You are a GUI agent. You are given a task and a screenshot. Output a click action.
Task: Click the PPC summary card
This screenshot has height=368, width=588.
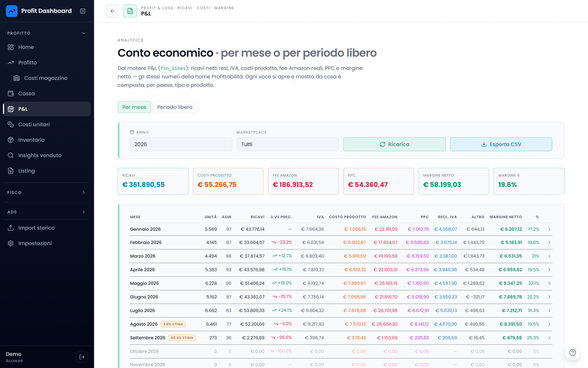[x=379, y=181]
